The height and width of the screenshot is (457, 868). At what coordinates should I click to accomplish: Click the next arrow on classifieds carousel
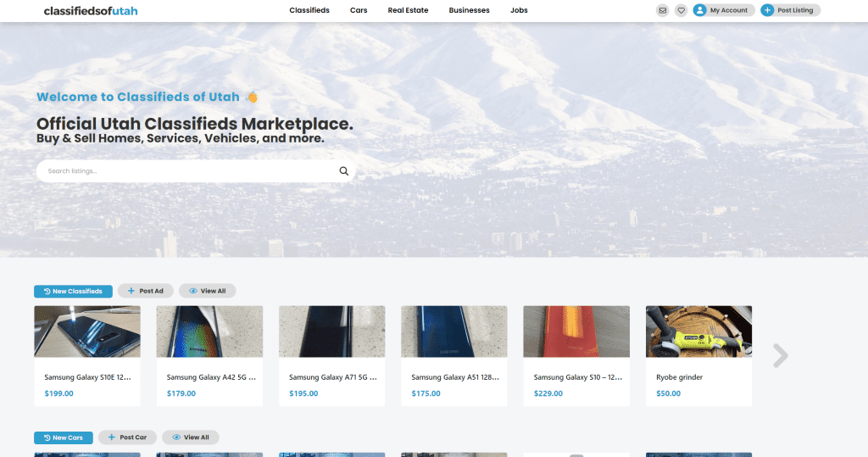coord(780,356)
